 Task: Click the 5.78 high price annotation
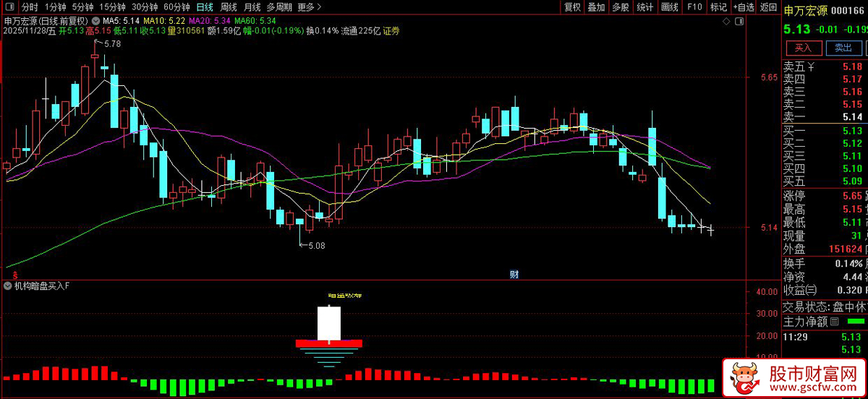tap(112, 44)
